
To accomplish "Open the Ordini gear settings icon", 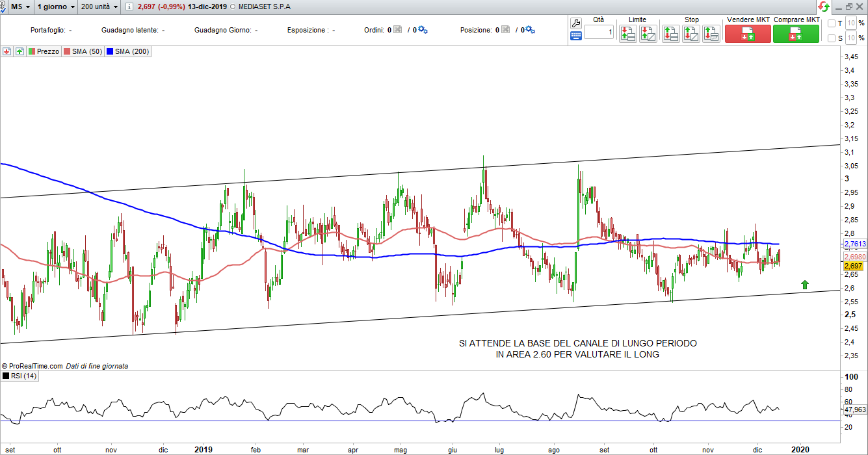I will 423,30.
